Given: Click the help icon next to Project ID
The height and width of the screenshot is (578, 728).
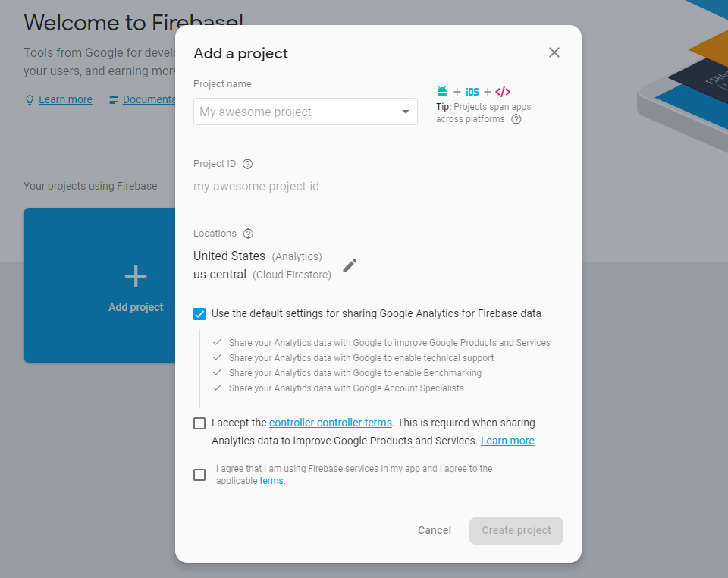Looking at the screenshot, I should point(247,164).
